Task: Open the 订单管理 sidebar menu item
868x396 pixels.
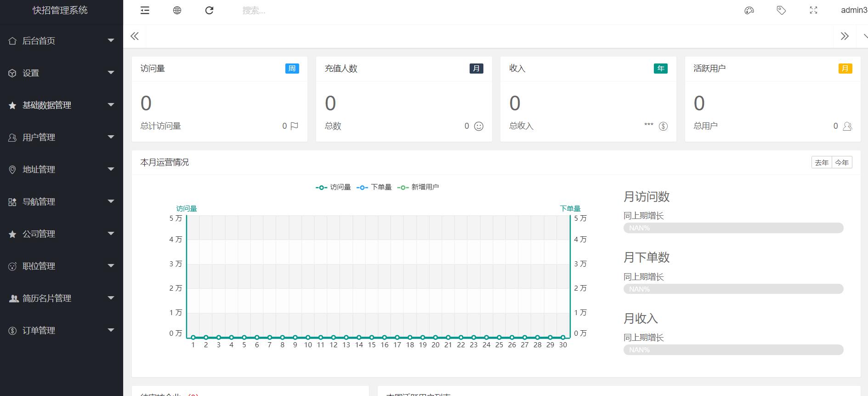Action: click(x=62, y=331)
